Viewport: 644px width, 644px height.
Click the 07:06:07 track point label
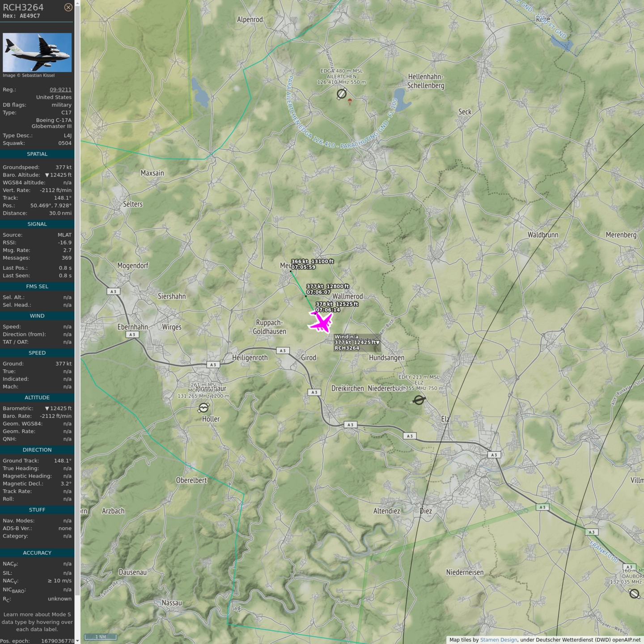[x=318, y=292]
